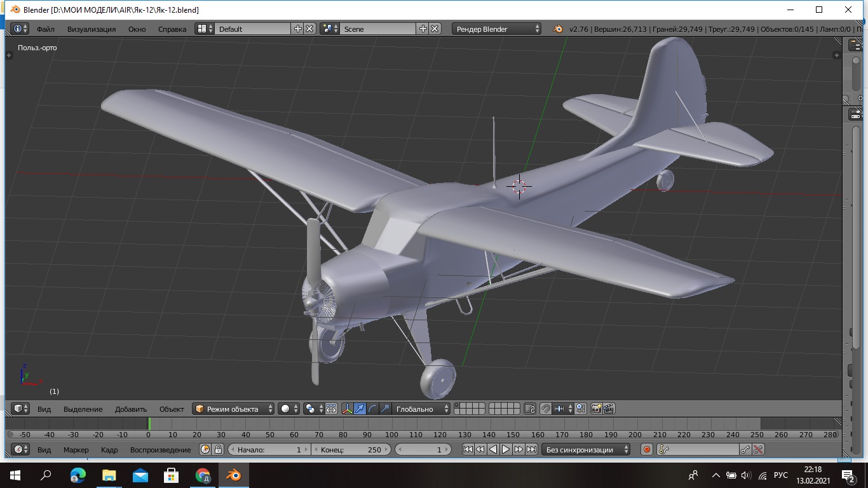Open the Добавить menu in 3D view header

[130, 409]
